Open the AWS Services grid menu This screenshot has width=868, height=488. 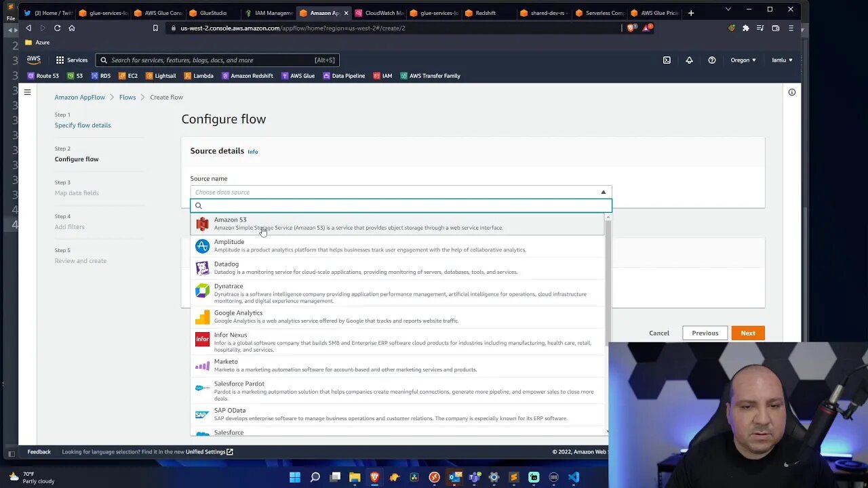click(72, 60)
